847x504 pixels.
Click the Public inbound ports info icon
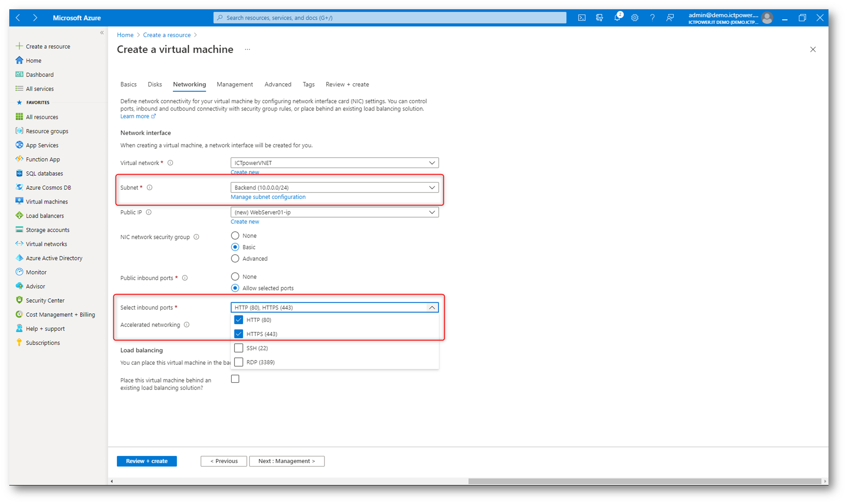coord(185,278)
